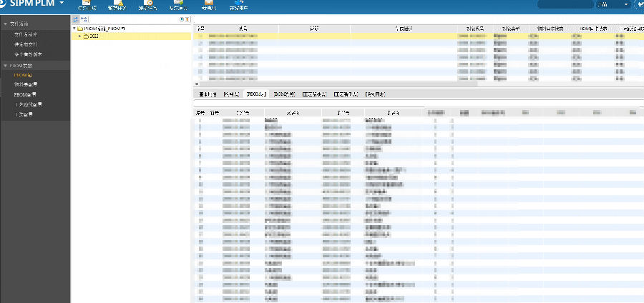Open the SIPM PLM logo dropdown arrow
This screenshot has height=303, width=644.
click(x=62, y=4)
